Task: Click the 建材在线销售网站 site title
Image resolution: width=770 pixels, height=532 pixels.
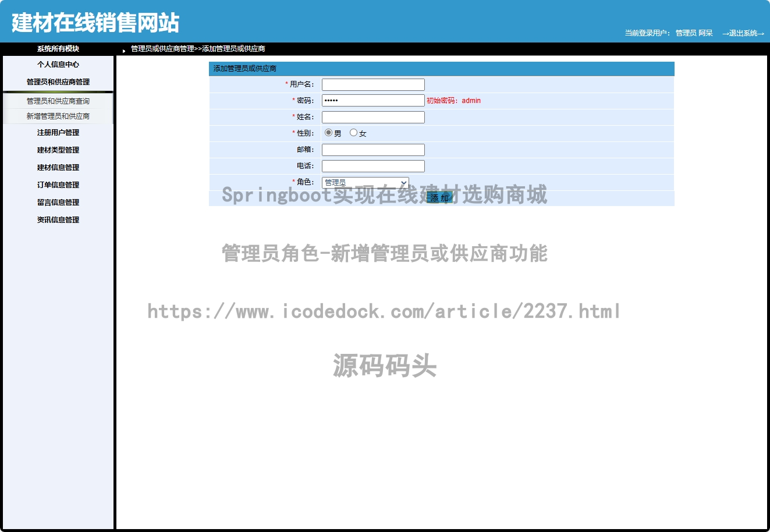Action: [95, 23]
